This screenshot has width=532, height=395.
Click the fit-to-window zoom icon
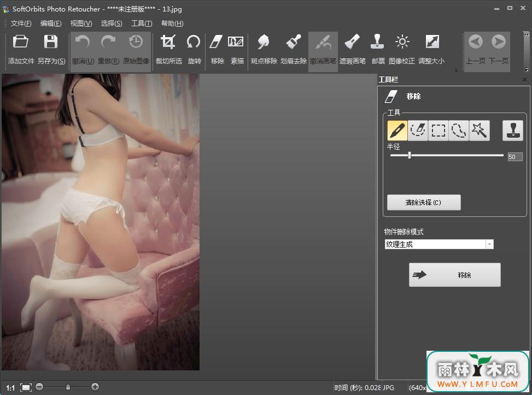point(26,387)
